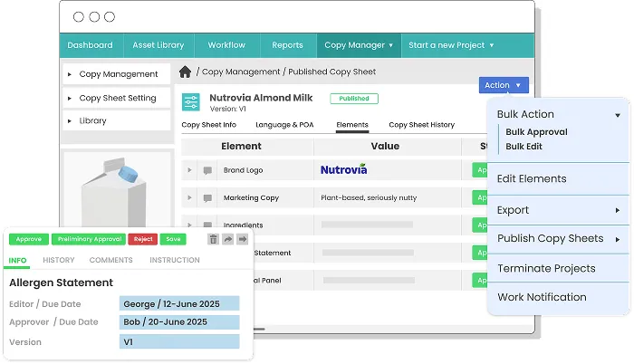Click the home icon in breadcrumb
This screenshot has height=364, width=634.
[x=185, y=72]
